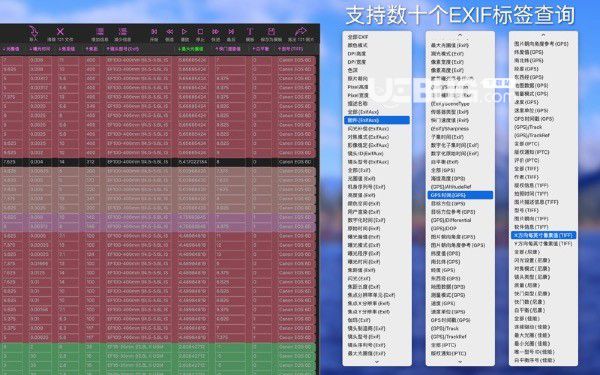Image resolution: width=600 pixels, height=375 pixels.
Task: Select 镜头ID{ExifAux} entry
Action: click(x=365, y=153)
